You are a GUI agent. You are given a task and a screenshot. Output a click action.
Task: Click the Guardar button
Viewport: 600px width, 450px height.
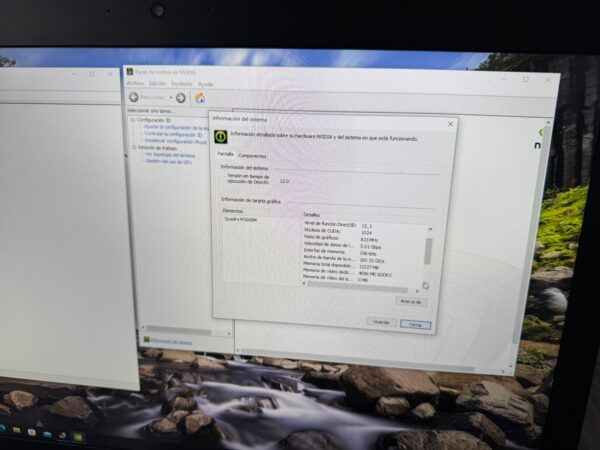(x=382, y=322)
